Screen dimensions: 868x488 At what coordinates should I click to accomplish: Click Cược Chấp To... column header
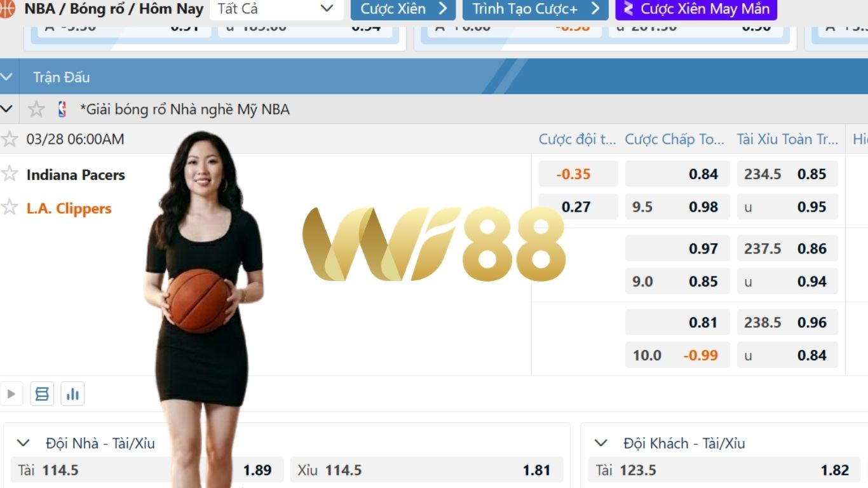(x=674, y=139)
